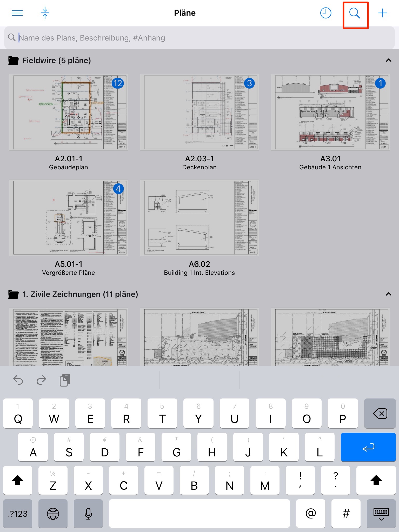Tap the 1 badge on plan A3.01
This screenshot has width=399, height=532.
(x=380, y=83)
